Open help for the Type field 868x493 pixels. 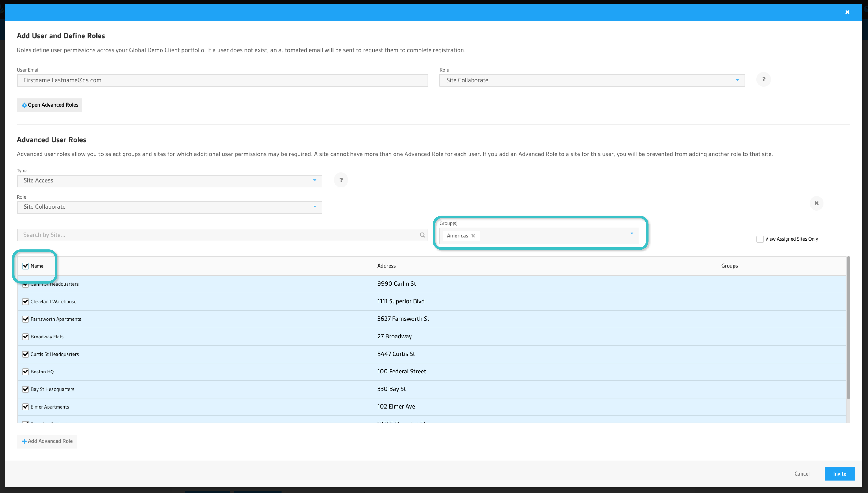click(341, 180)
